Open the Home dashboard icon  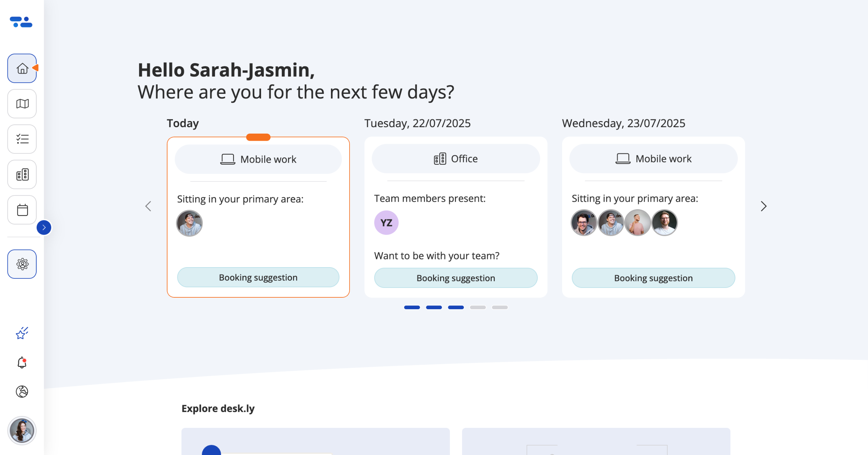pyautogui.click(x=22, y=68)
